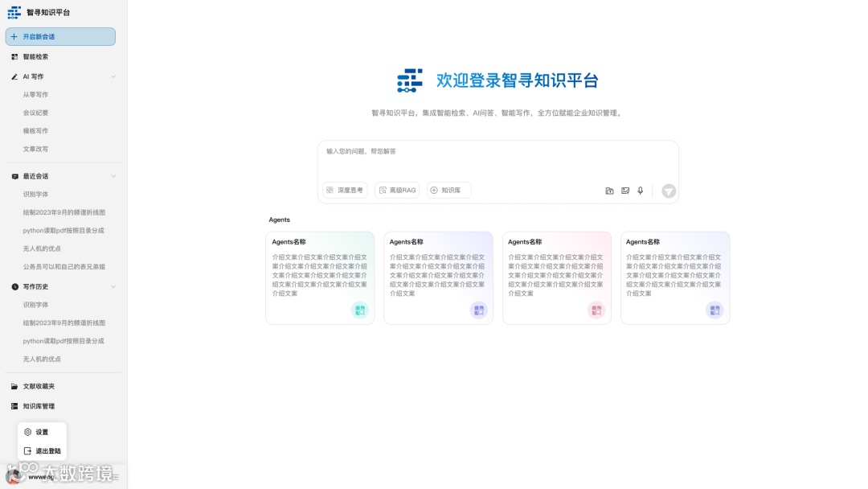Choose 设置 in the popup menu
Screen dimensions: 868x489
[x=42, y=432]
